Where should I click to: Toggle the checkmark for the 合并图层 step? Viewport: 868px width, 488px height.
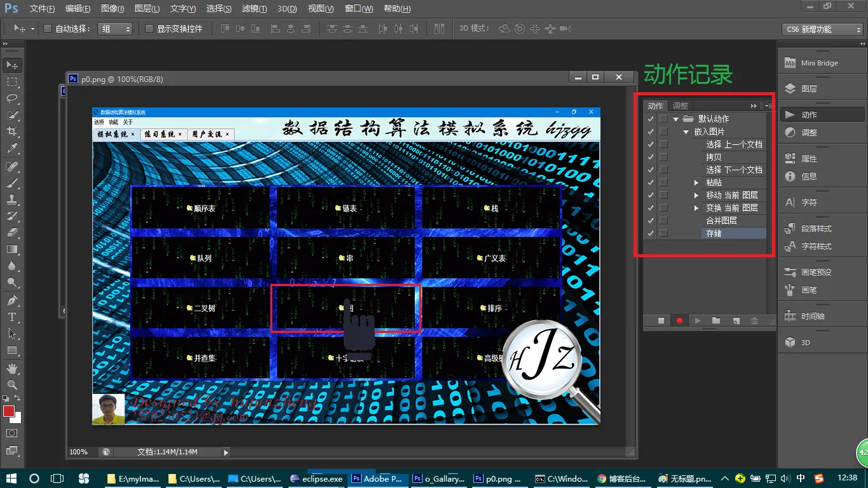650,220
